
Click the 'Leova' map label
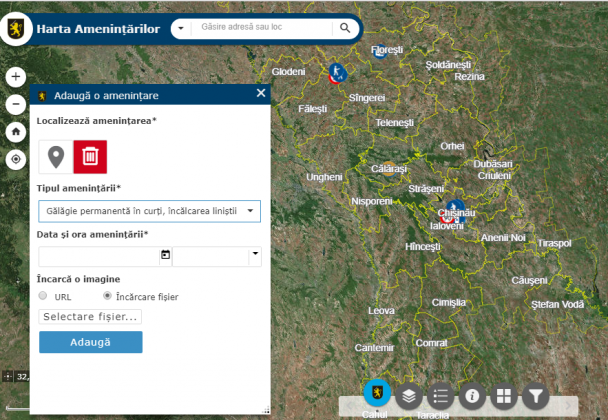pyautogui.click(x=381, y=311)
